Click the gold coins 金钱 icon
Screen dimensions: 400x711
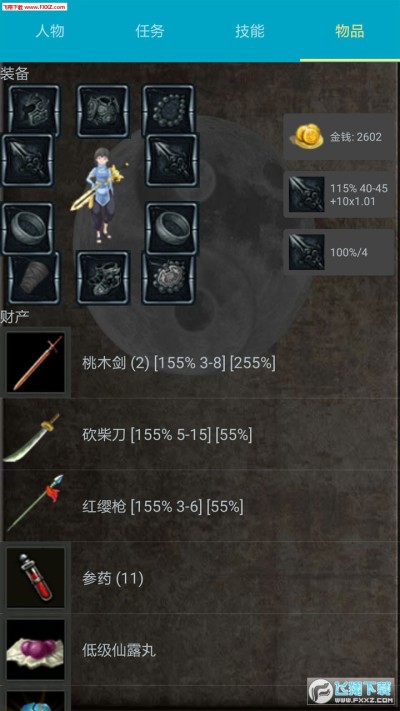point(307,136)
